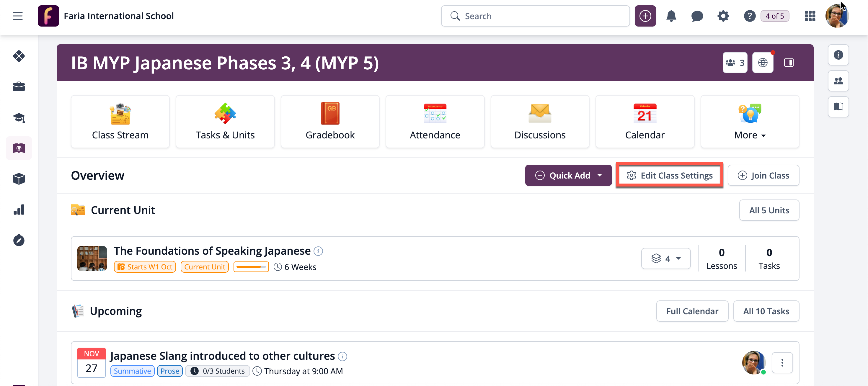
Task: Click info icon beside Foundations unit title
Action: point(318,251)
